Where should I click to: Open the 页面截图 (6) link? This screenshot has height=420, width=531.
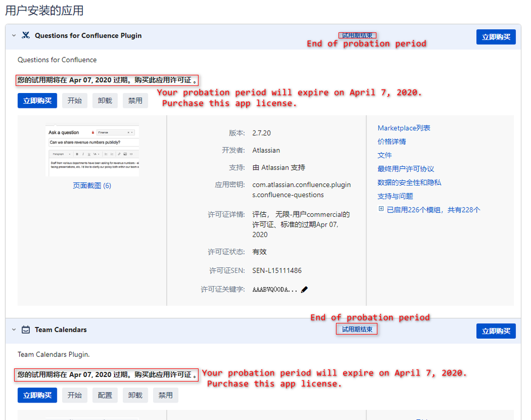pos(92,186)
